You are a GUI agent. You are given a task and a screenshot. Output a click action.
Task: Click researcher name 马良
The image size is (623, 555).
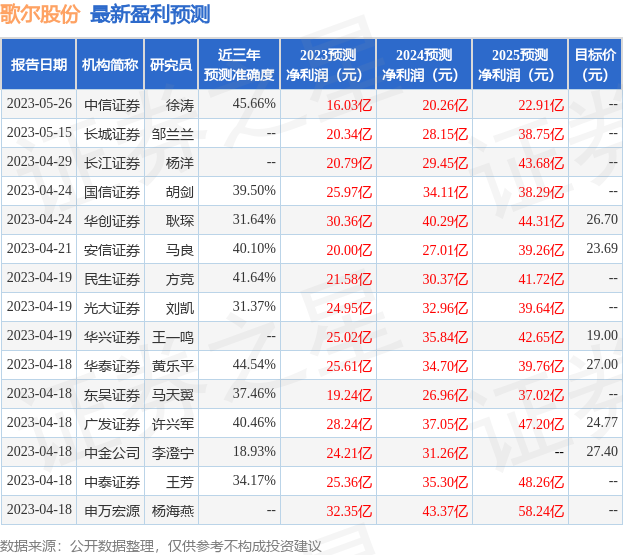pos(180,250)
